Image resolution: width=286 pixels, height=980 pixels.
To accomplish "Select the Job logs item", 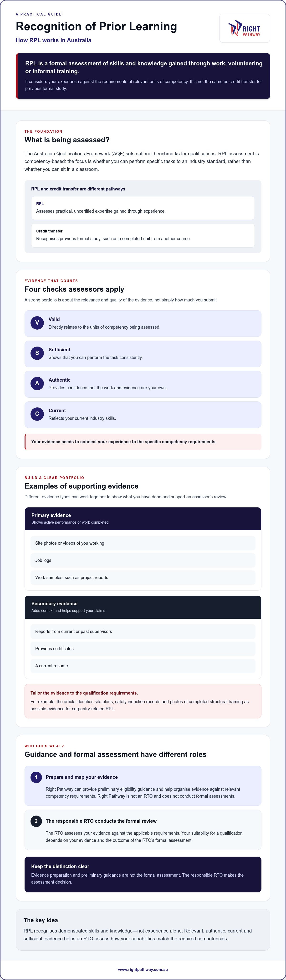I will coord(143,560).
